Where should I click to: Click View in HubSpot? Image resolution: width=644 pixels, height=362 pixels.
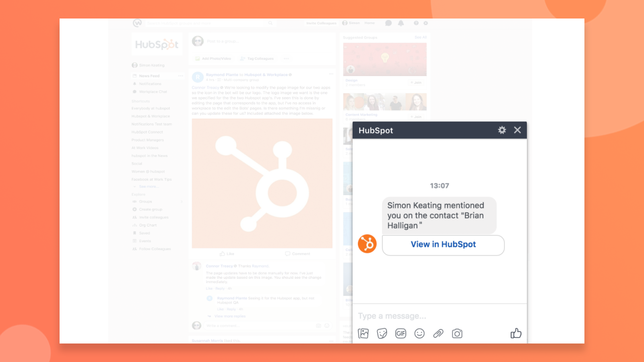[443, 245]
